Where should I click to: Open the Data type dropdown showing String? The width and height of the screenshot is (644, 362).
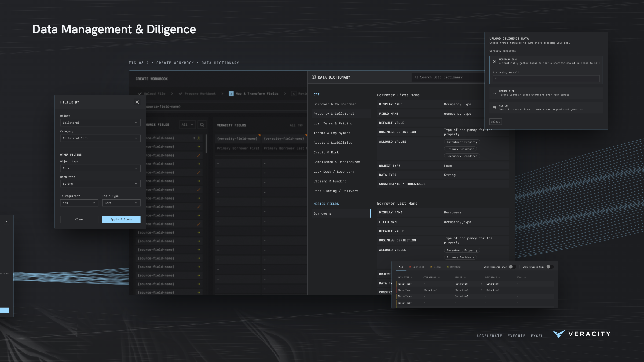point(100,184)
